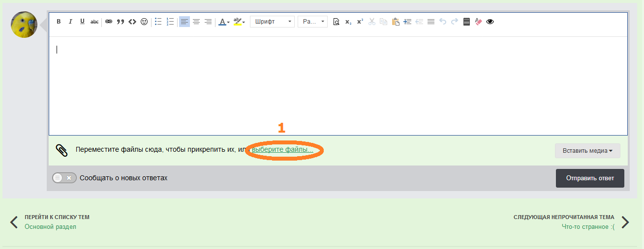The height and width of the screenshot is (249, 644).
Task: Click the выберите файлы link
Action: (x=282, y=149)
